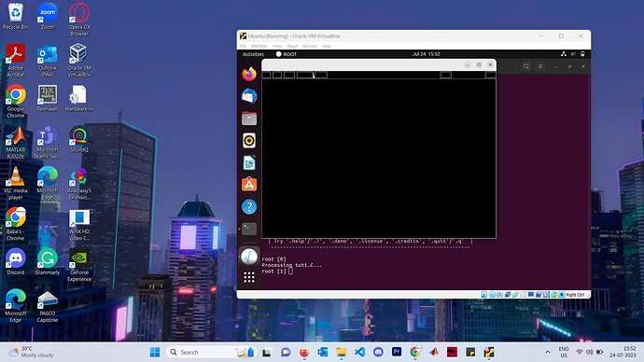644x362 pixels.
Task: Open VirtualBox Machine menu
Action: pos(259,47)
